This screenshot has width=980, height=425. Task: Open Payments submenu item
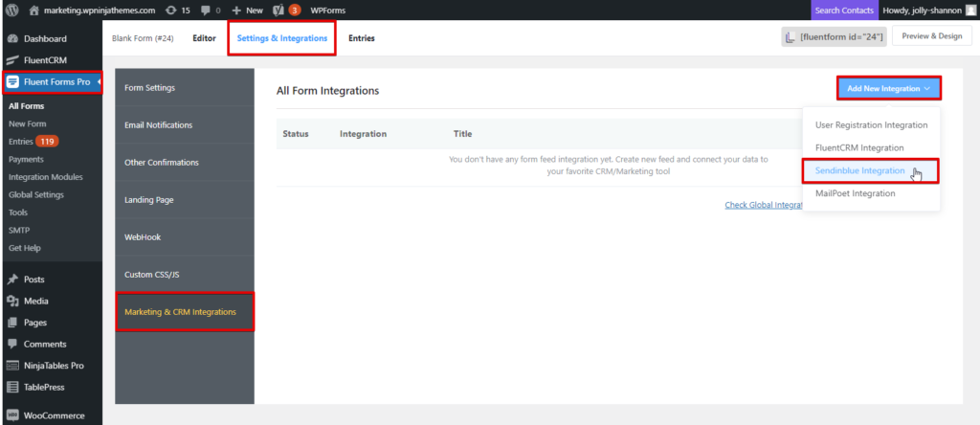[x=26, y=159]
